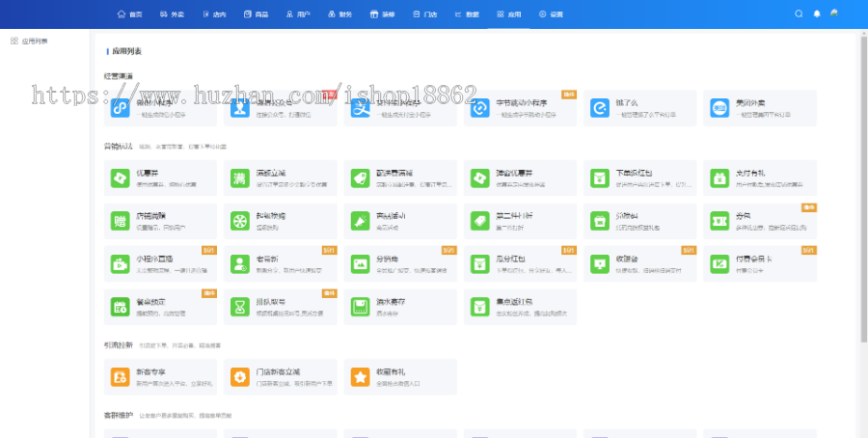Open the green gift box icon card
The width and height of the screenshot is (868, 438).
pyautogui.click(x=640, y=221)
